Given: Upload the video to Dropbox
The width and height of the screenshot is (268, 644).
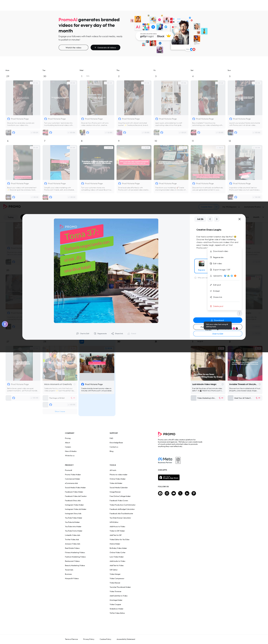Looking at the screenshot, I should click(225, 276).
